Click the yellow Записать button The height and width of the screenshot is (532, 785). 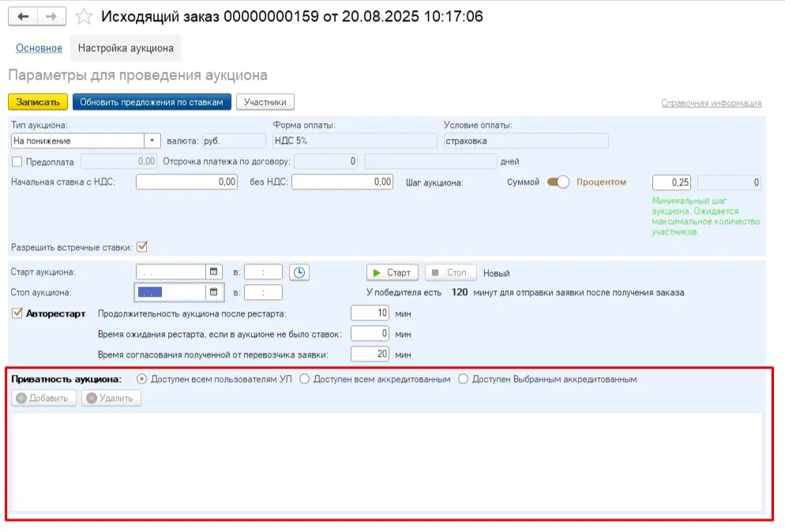click(38, 102)
